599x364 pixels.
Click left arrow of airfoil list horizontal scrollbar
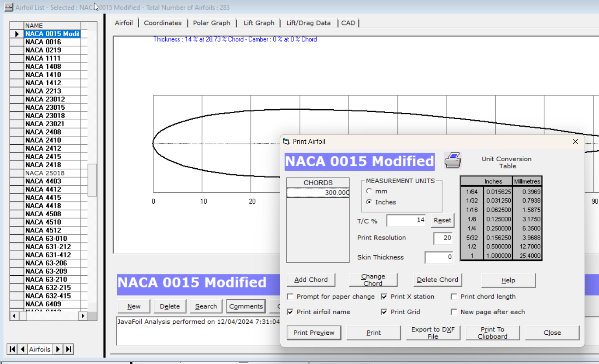(x=14, y=315)
